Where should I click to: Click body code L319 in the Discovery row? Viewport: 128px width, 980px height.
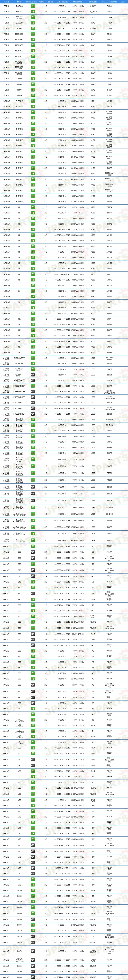(93, 358)
